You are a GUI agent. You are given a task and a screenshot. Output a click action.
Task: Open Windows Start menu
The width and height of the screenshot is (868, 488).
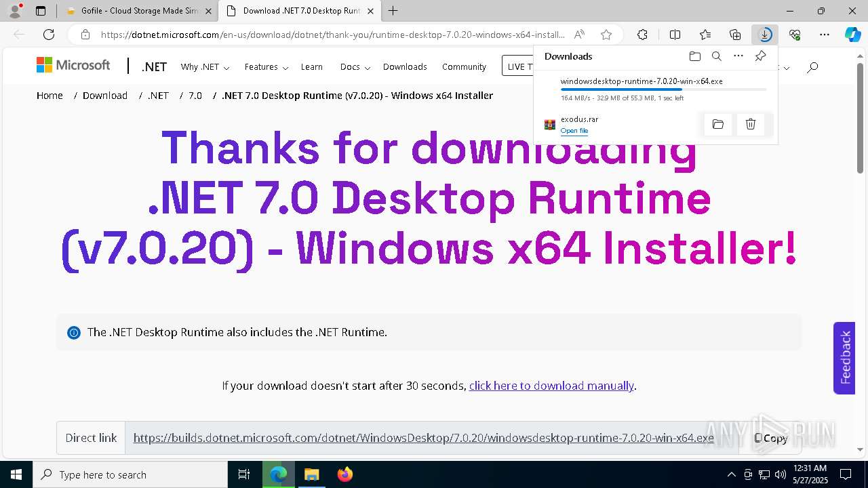coord(16,474)
